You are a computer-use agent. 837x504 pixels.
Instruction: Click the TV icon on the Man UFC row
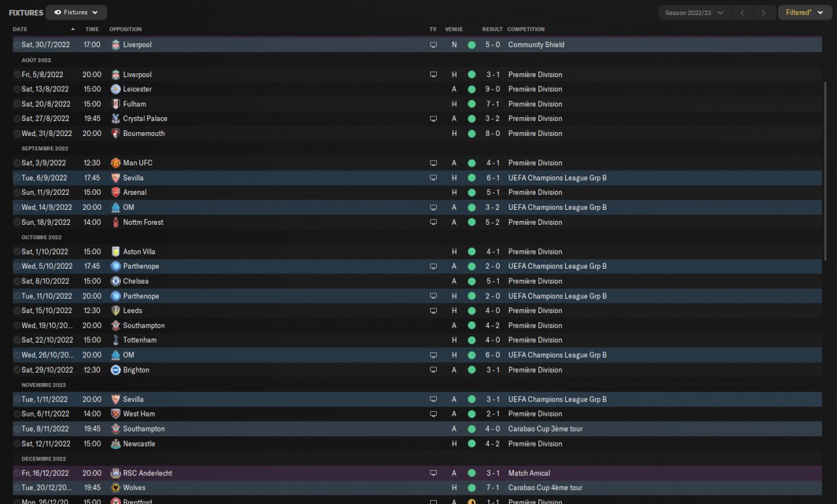point(433,163)
